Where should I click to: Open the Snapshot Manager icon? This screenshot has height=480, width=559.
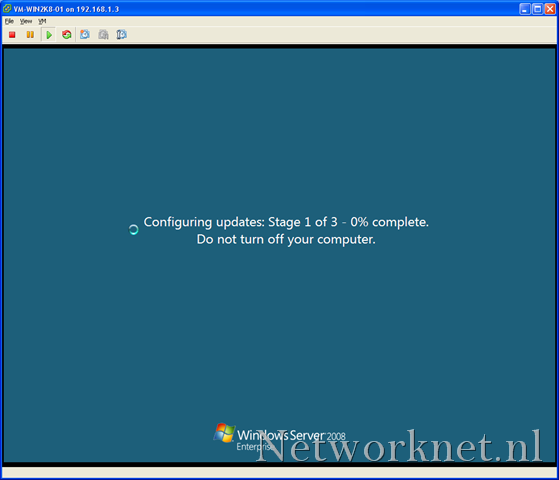pos(122,35)
